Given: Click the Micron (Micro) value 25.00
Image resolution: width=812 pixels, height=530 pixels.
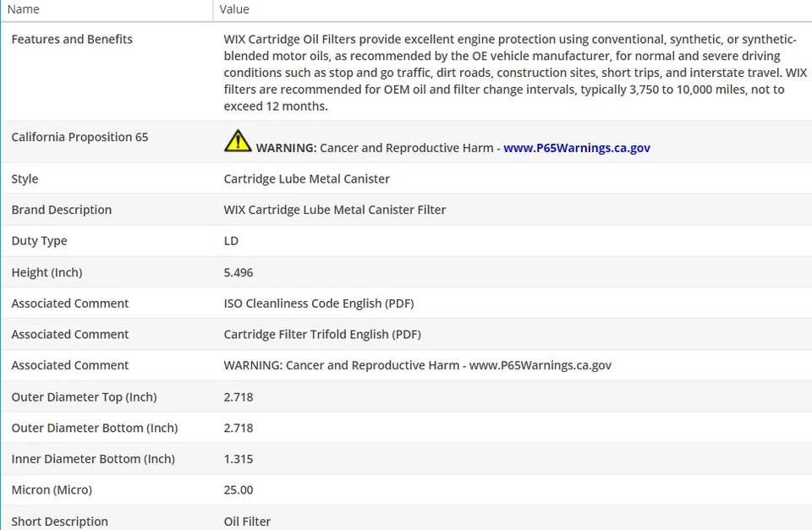Looking at the screenshot, I should pyautogui.click(x=238, y=490).
